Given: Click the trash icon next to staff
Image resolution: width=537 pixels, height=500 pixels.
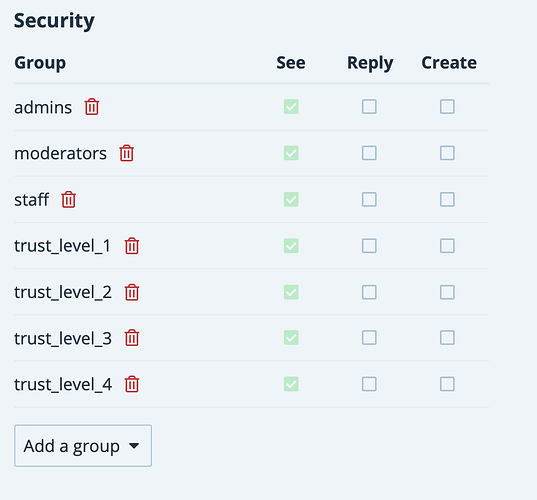Looking at the screenshot, I should [68, 199].
